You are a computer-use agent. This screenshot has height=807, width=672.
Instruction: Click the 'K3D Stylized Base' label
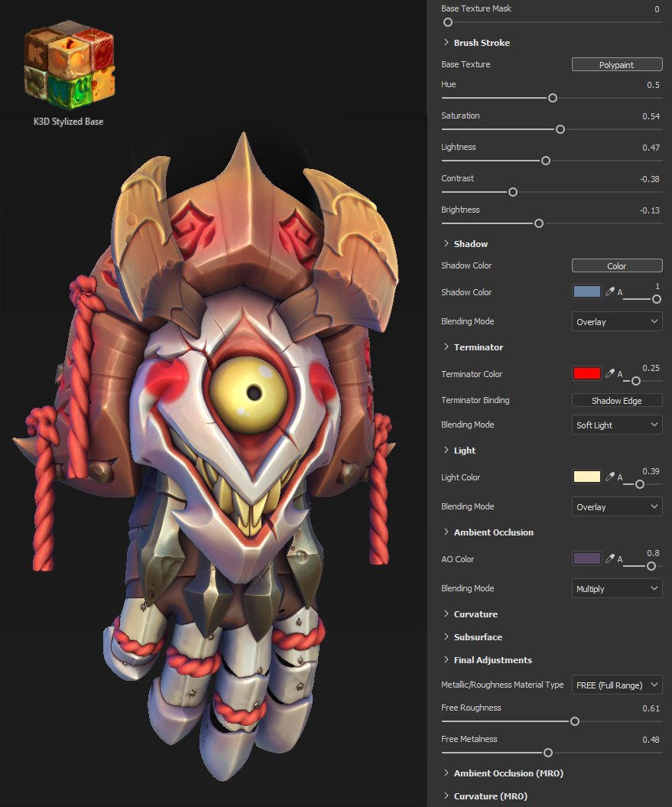click(69, 122)
